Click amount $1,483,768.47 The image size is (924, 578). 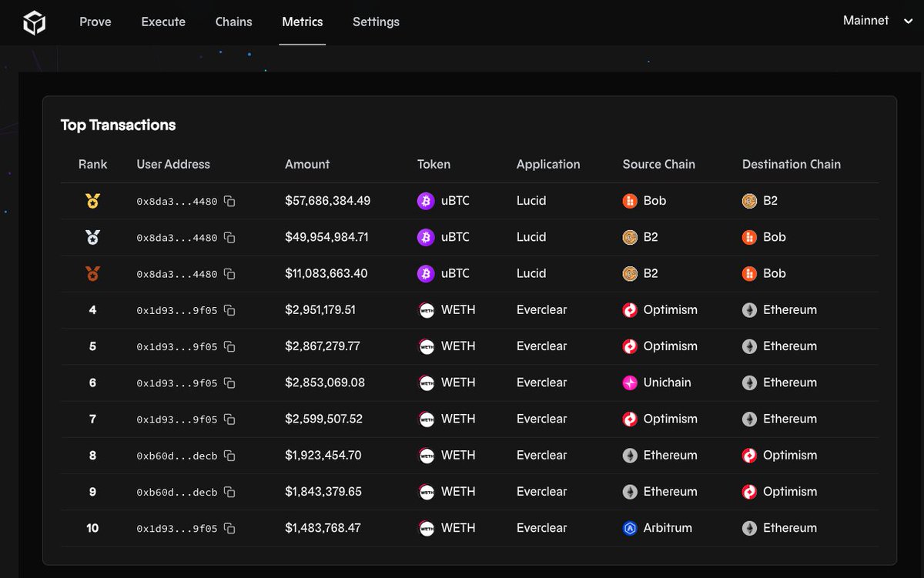(x=323, y=528)
